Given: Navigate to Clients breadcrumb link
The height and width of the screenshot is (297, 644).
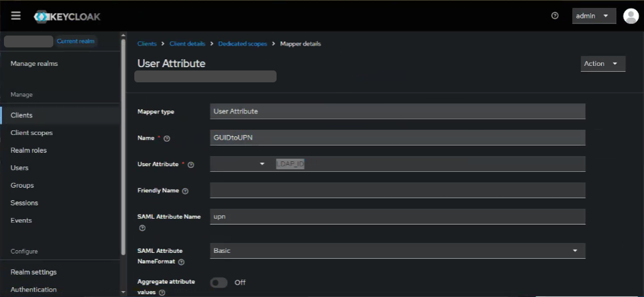Looking at the screenshot, I should (147, 43).
